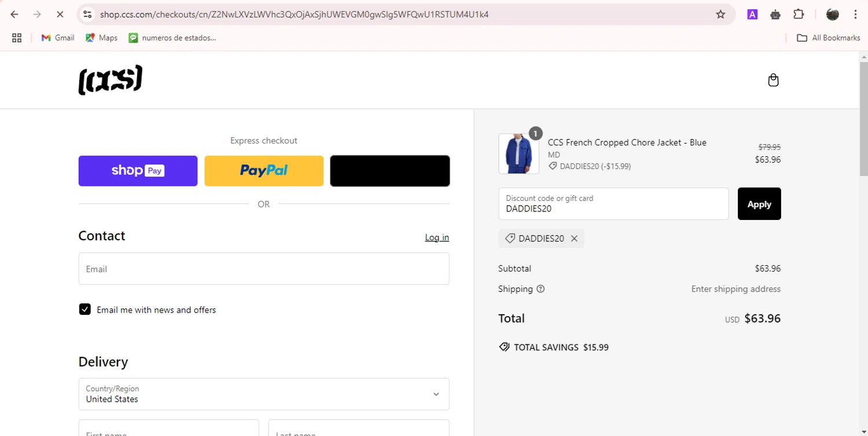Expand the Country/Region dropdown
The image size is (868, 436).
click(x=263, y=394)
